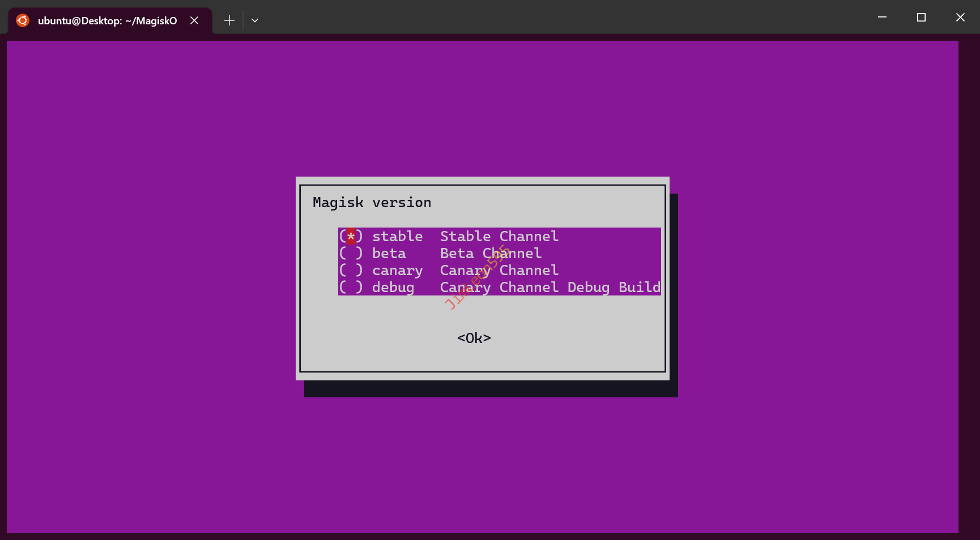Close the ubuntu@Desktop terminal tab
Viewport: 980px width, 540px height.
(x=194, y=20)
